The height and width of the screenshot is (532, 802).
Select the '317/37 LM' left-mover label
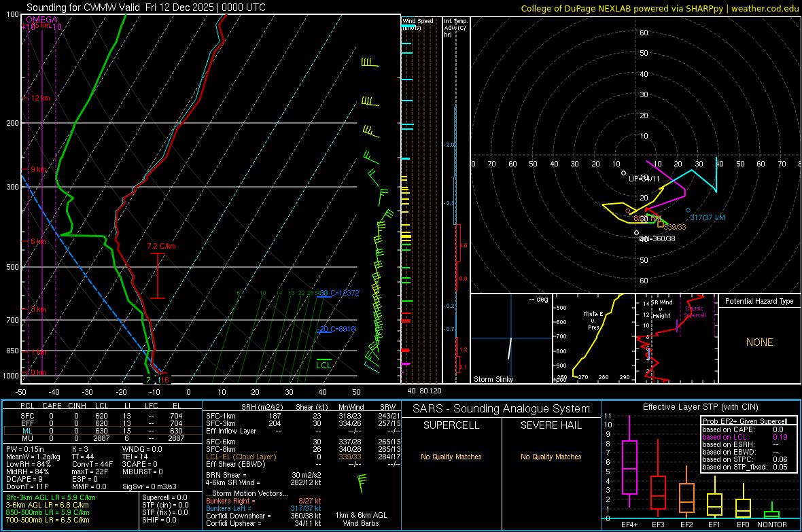point(708,217)
